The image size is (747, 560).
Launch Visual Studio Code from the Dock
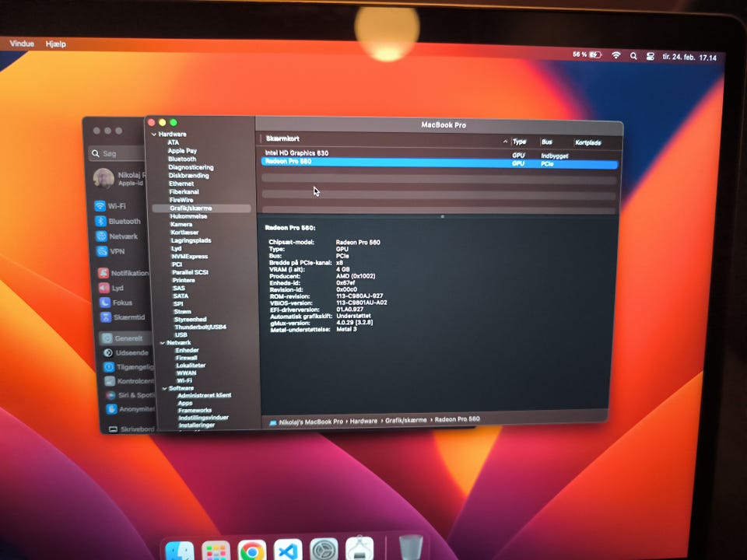click(288, 550)
